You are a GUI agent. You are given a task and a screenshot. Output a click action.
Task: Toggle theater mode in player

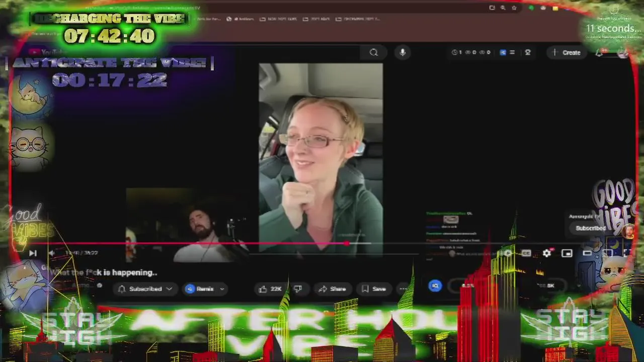pos(587,253)
